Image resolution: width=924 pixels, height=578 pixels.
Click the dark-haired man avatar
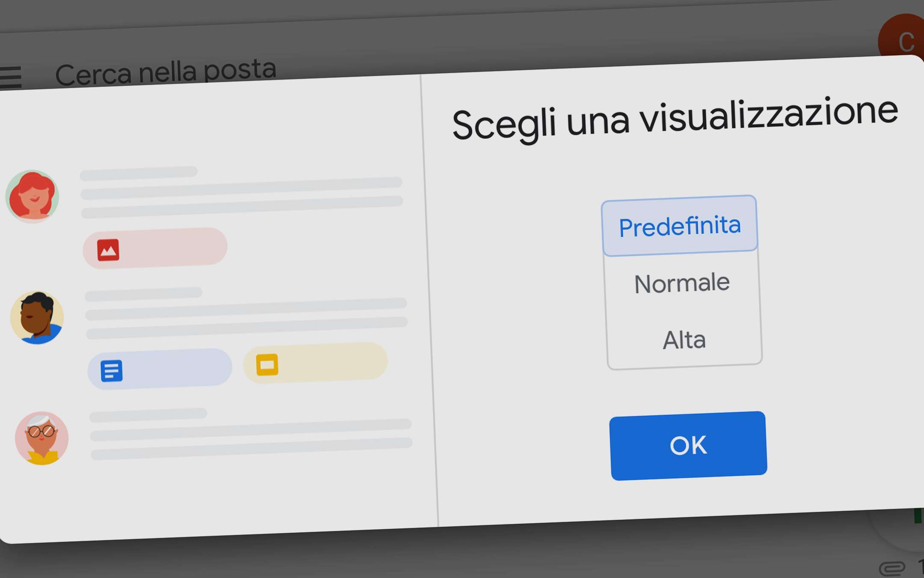click(x=37, y=318)
